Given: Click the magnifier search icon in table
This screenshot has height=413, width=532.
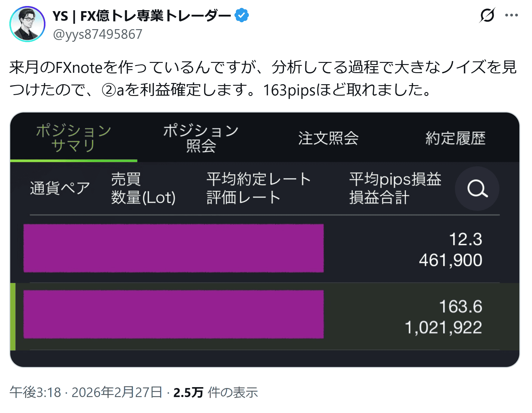Looking at the screenshot, I should click(x=477, y=189).
